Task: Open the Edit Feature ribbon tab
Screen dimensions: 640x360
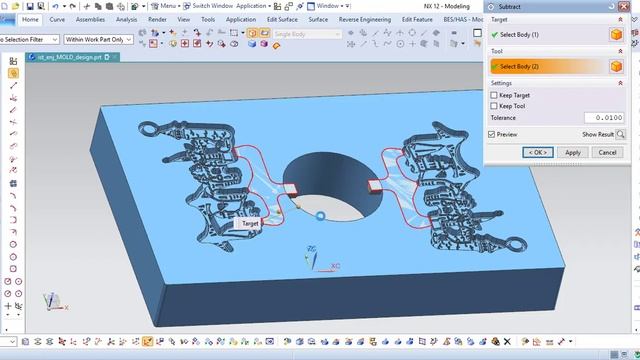Action: (x=417, y=19)
